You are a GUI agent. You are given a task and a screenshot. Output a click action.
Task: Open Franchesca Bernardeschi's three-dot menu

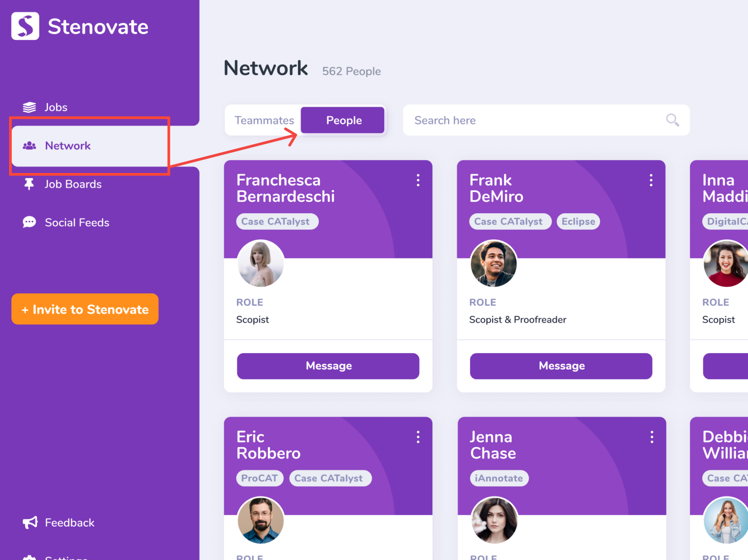(418, 180)
